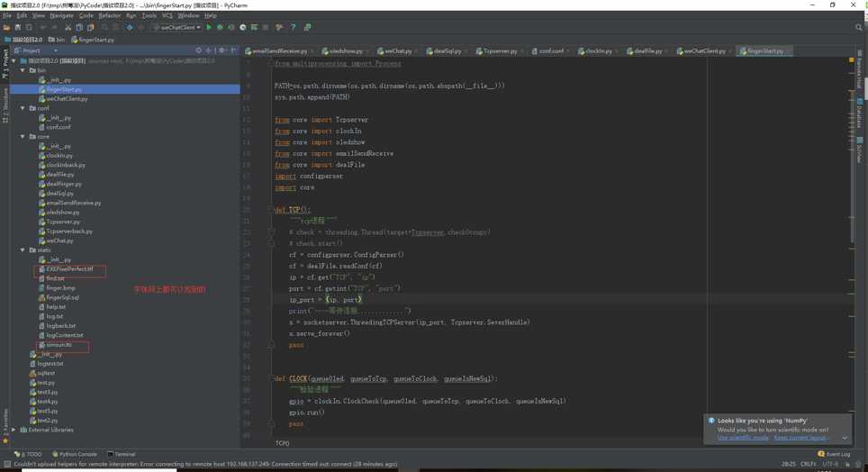
Task: Switch to the weChat.py editor tab
Action: pos(397,51)
